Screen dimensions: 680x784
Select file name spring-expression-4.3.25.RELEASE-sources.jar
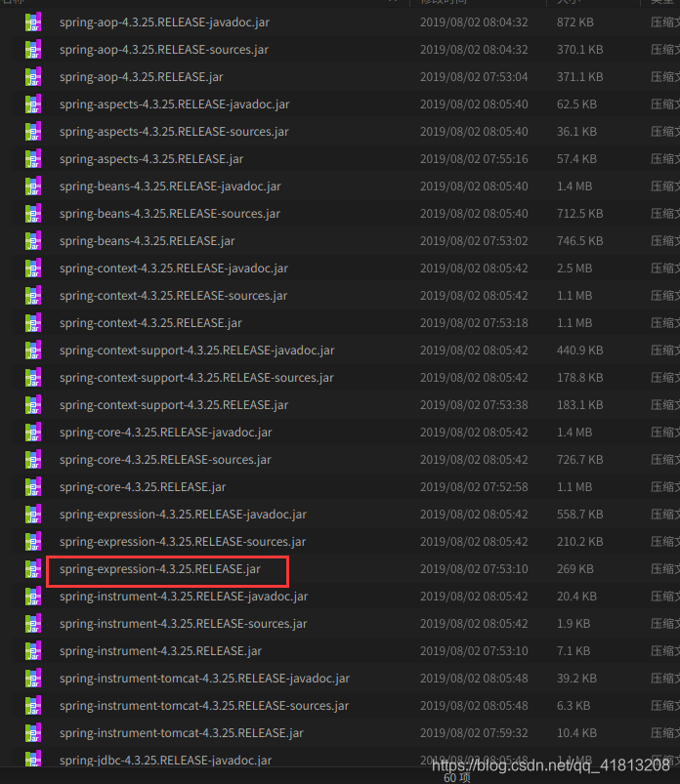183,542
